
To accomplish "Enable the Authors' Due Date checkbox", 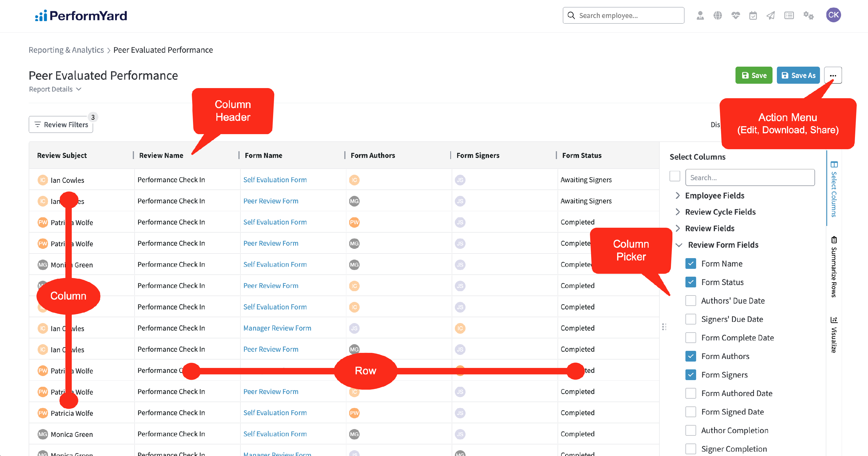I will point(691,300).
